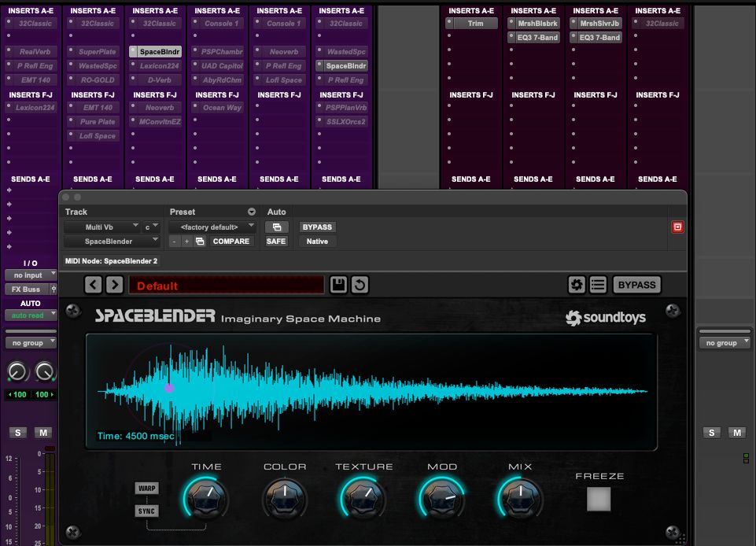
Task: Click the red Default preset name display
Action: (226, 286)
